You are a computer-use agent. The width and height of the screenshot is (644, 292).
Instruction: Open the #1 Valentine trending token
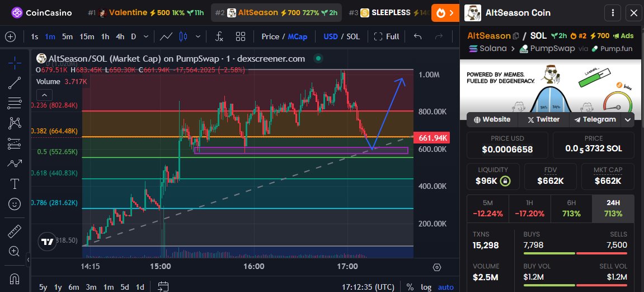tap(146, 13)
